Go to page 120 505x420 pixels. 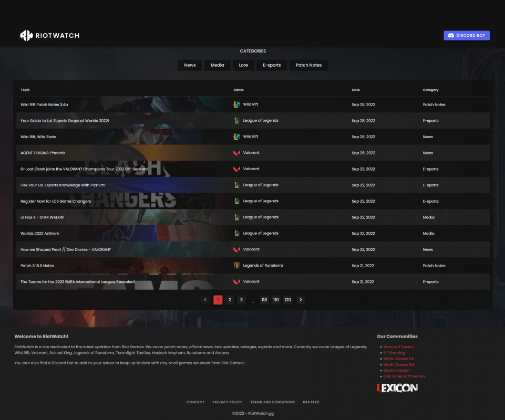pos(287,300)
